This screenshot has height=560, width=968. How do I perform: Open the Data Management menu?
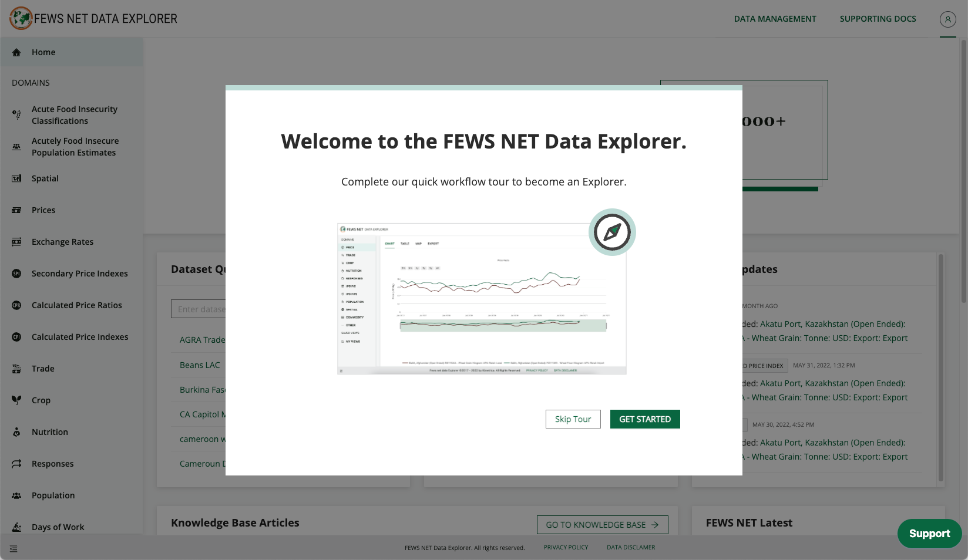775,19
